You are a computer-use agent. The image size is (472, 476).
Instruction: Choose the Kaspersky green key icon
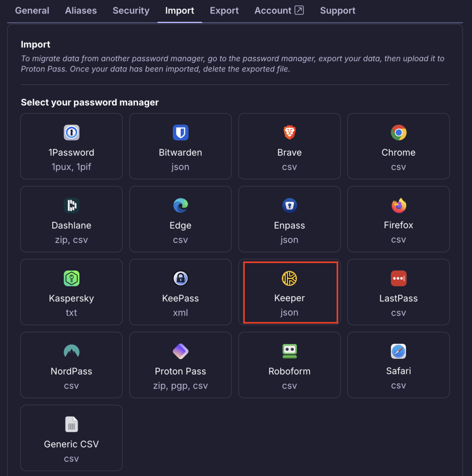[x=71, y=278]
